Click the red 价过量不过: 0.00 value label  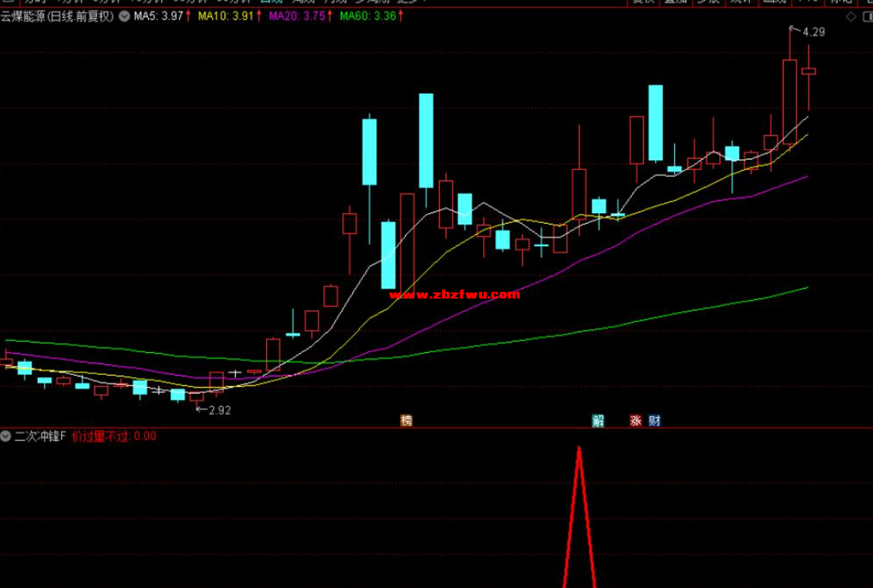point(114,436)
